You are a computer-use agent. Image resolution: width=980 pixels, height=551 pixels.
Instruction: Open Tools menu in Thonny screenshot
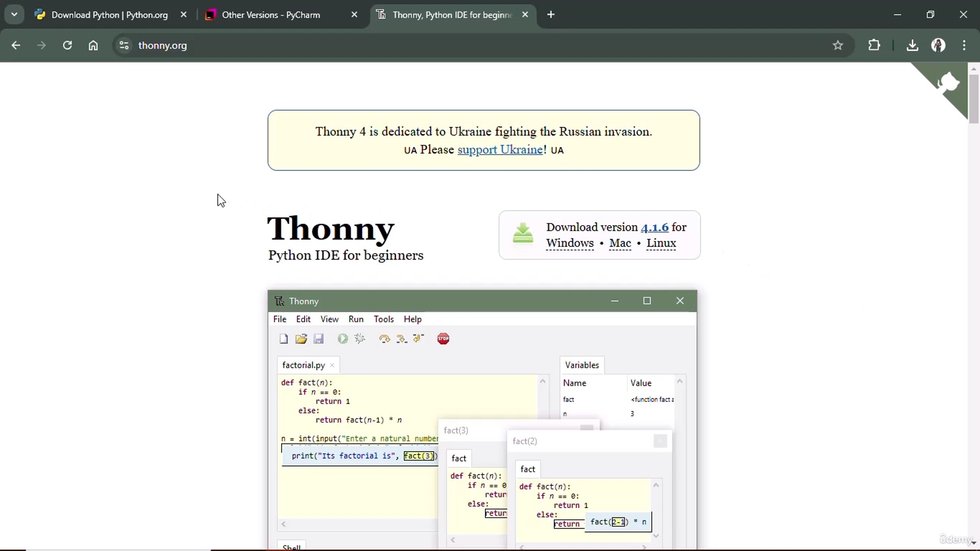pos(384,319)
